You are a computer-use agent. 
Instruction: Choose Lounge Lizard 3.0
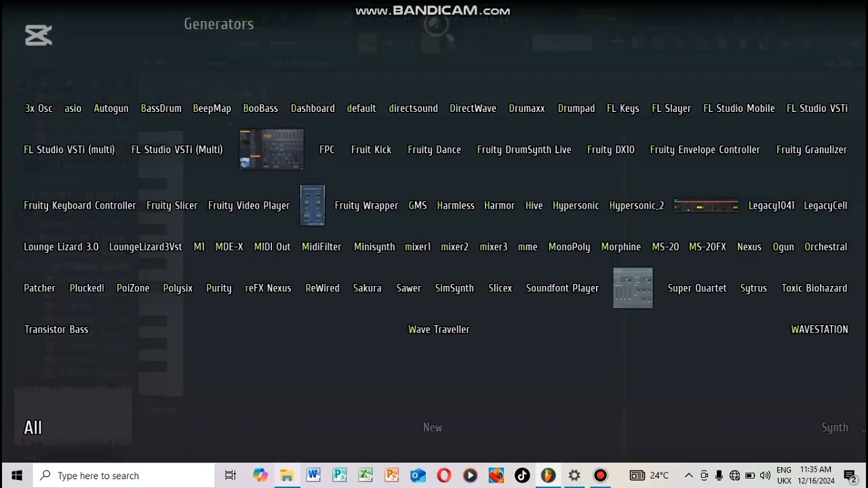(61, 247)
